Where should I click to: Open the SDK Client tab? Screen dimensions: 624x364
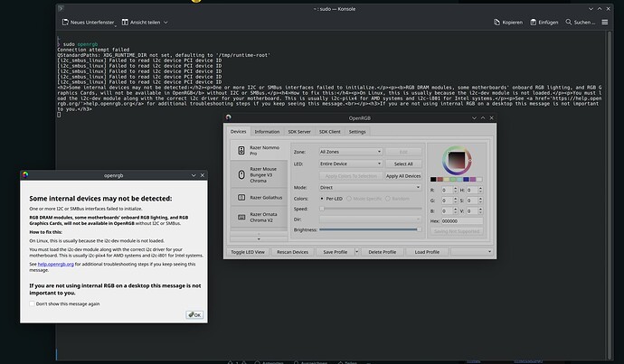(x=330, y=132)
